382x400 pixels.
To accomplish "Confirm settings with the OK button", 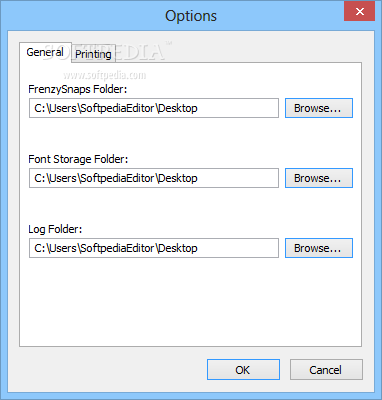I will (x=243, y=370).
